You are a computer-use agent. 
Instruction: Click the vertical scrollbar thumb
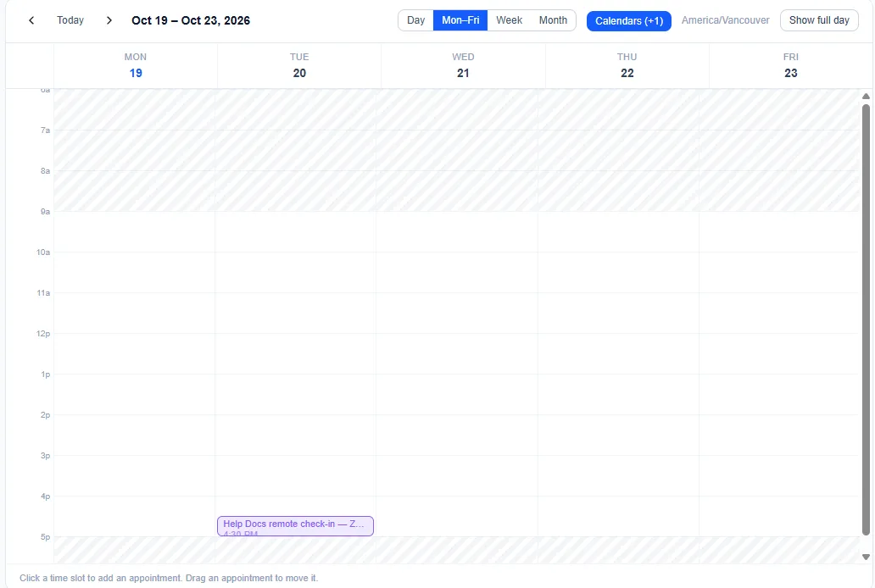point(866,319)
